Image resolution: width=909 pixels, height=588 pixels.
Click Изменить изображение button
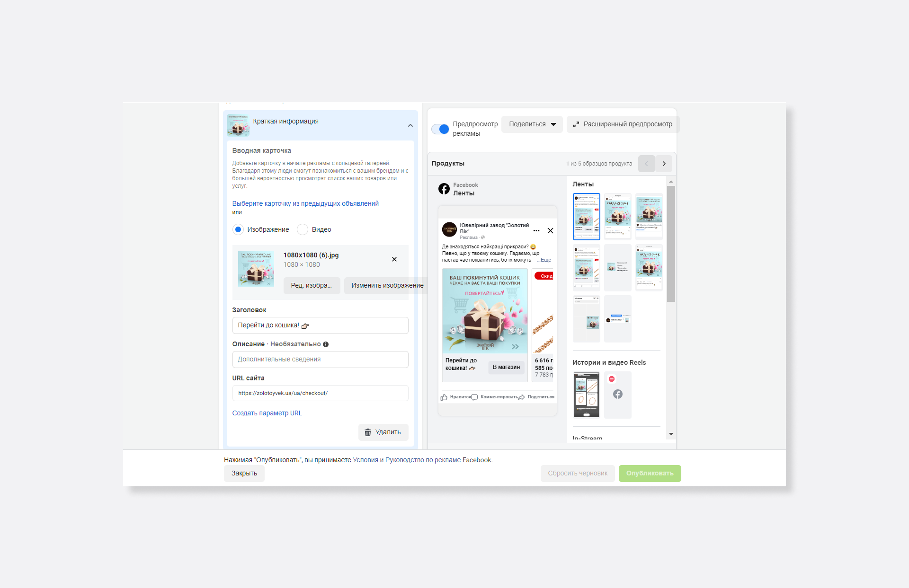tap(387, 286)
